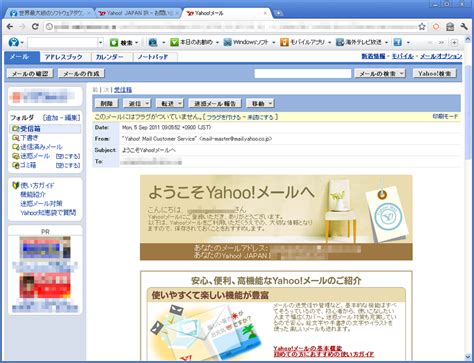Open the 本日のお勧め dropdown arrow
The width and height of the screenshot is (474, 363).
pyautogui.click(x=217, y=43)
